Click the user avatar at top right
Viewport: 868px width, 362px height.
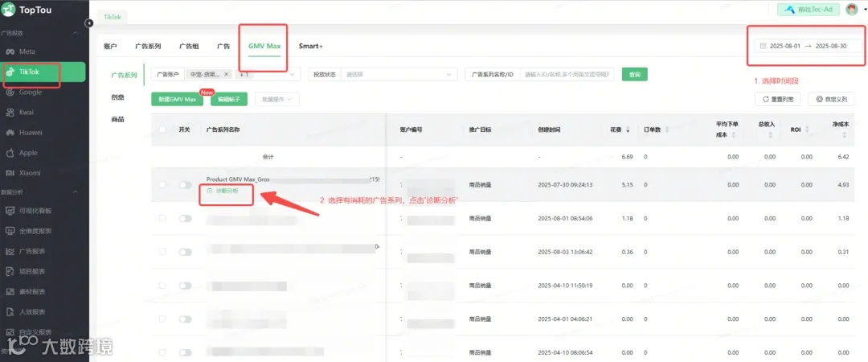click(x=852, y=10)
